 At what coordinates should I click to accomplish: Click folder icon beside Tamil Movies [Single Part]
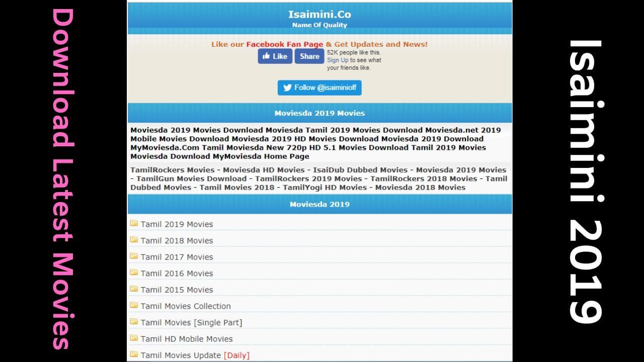pos(134,321)
